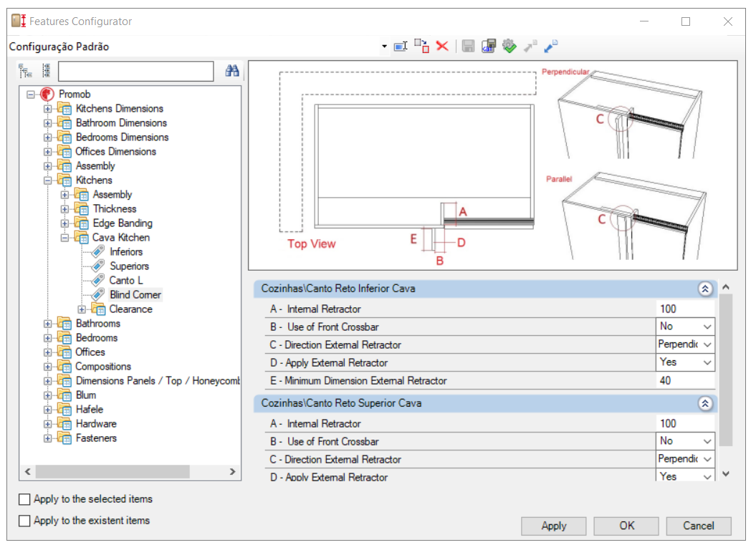The width and height of the screenshot is (756, 550).
Task: Click the folder icon beside Clearance
Action: (98, 309)
